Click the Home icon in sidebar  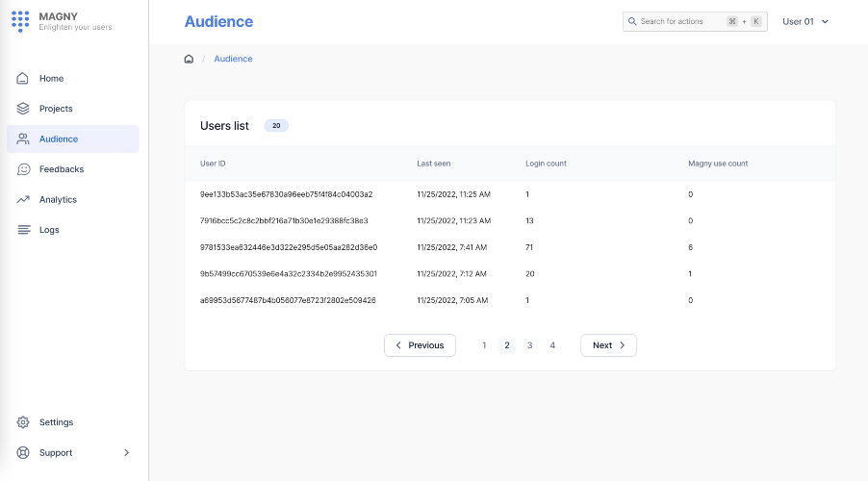click(x=23, y=79)
